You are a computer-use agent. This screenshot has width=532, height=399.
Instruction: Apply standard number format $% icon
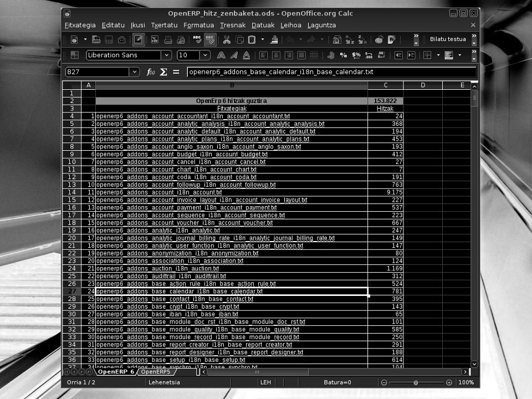(356, 55)
